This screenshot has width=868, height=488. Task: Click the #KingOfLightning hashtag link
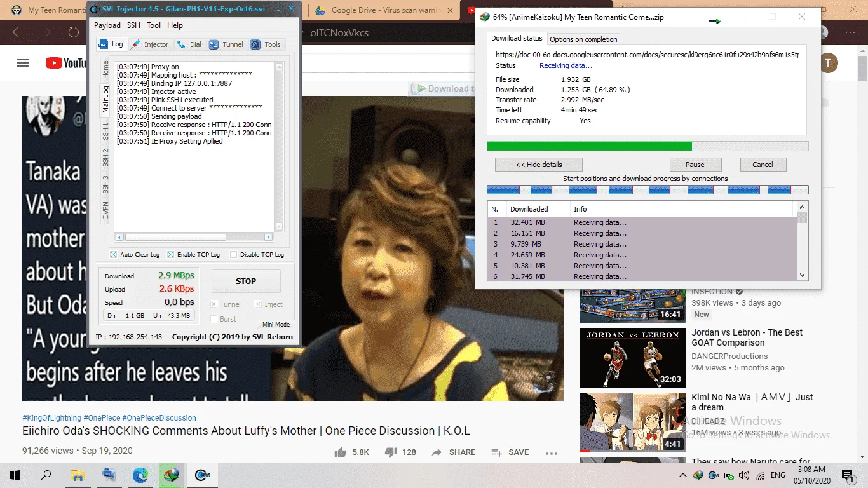(x=51, y=418)
